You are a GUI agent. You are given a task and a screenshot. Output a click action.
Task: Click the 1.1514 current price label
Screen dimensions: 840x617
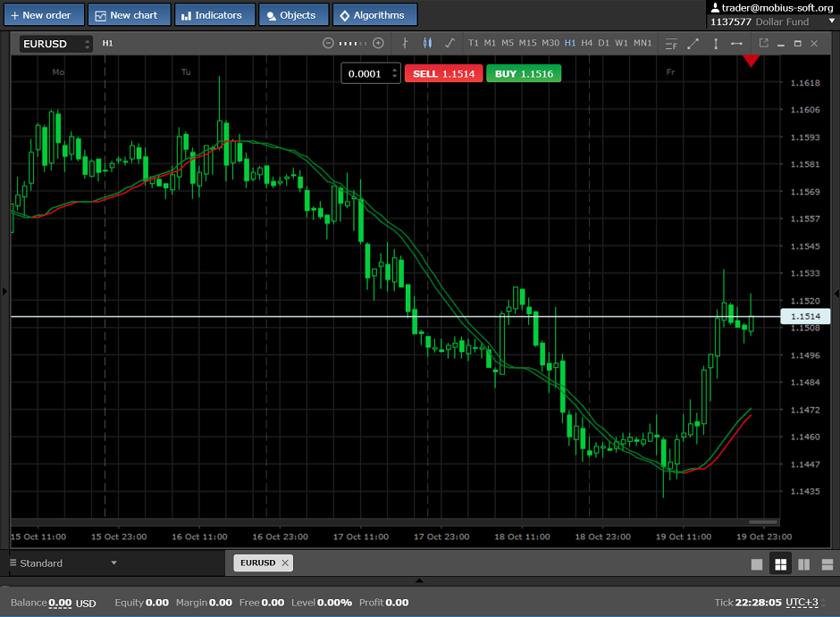805,316
